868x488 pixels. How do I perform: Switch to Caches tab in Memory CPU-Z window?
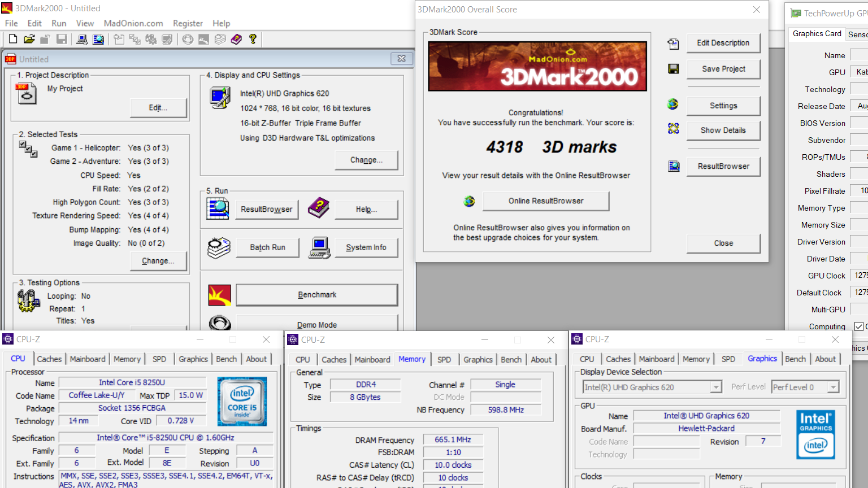[334, 359]
